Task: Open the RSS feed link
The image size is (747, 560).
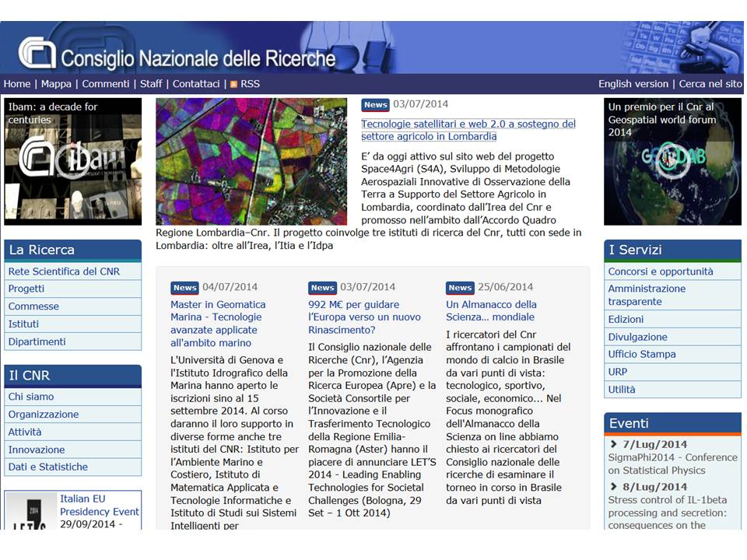Action: [250, 84]
